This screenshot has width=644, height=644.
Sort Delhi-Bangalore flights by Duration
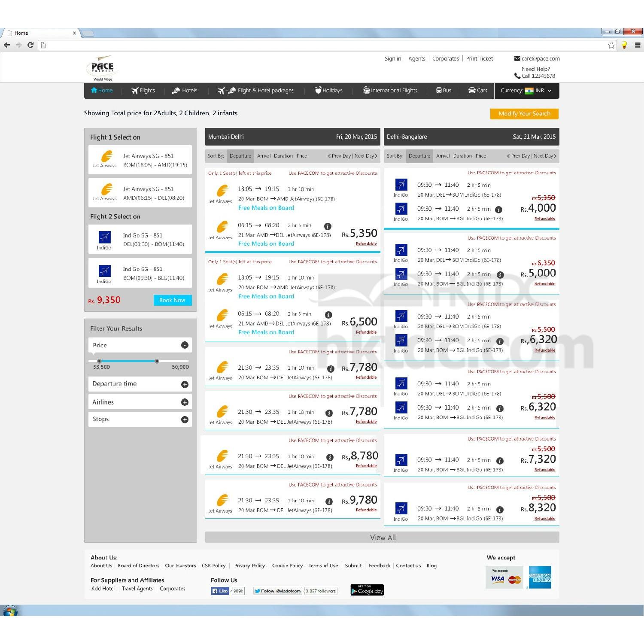point(462,156)
